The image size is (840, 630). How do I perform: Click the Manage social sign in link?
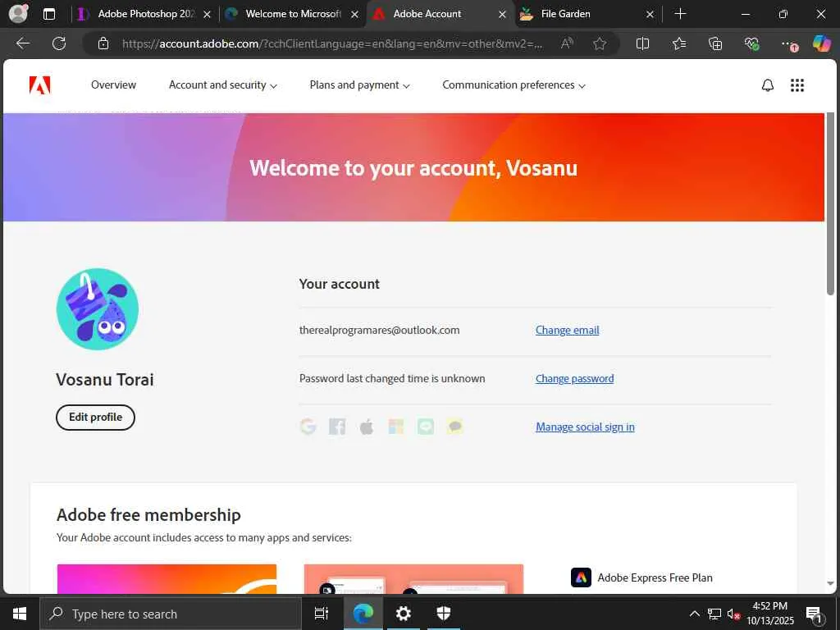585,427
